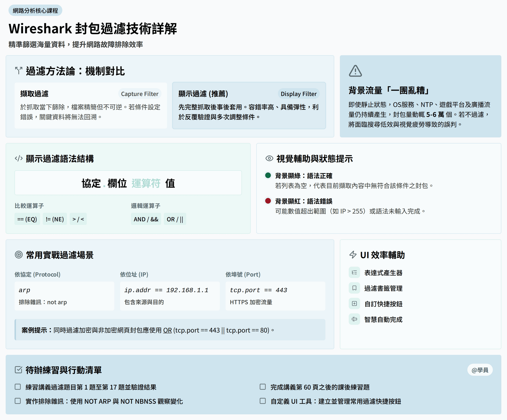Click the lightning bolt icon beside UI 效率輔助
Viewport: 507px width, 420px height.
pyautogui.click(x=353, y=255)
